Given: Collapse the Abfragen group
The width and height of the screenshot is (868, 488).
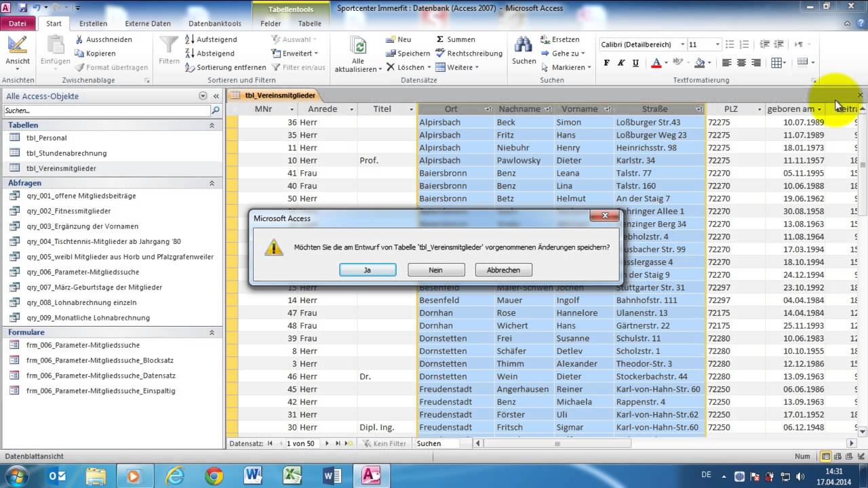Looking at the screenshot, I should point(212,183).
